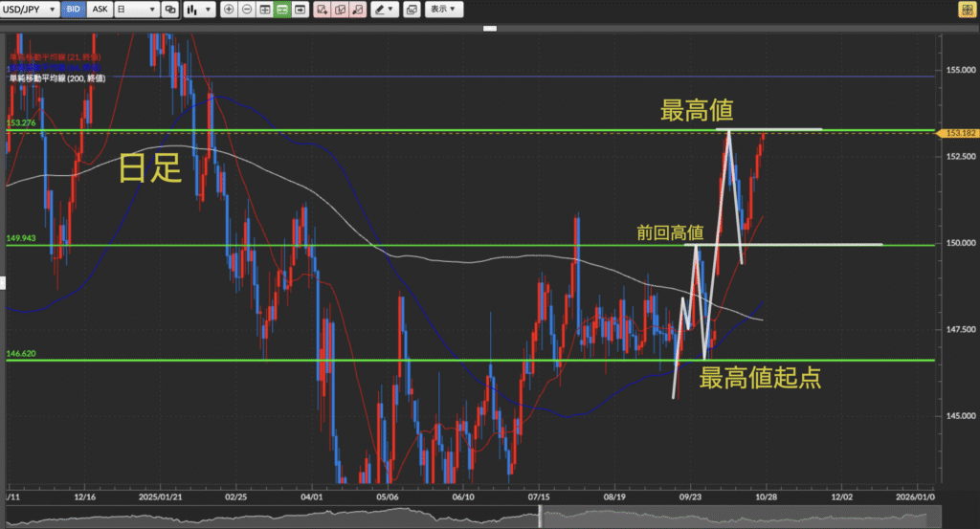
Task: Click the first pink order tool icon
Action: pyautogui.click(x=322, y=10)
